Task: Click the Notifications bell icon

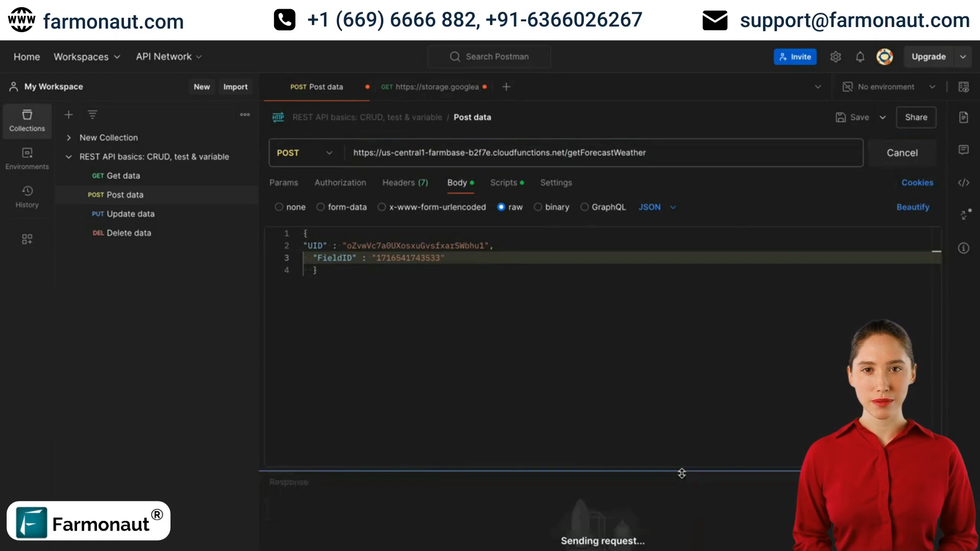Action: (x=860, y=57)
